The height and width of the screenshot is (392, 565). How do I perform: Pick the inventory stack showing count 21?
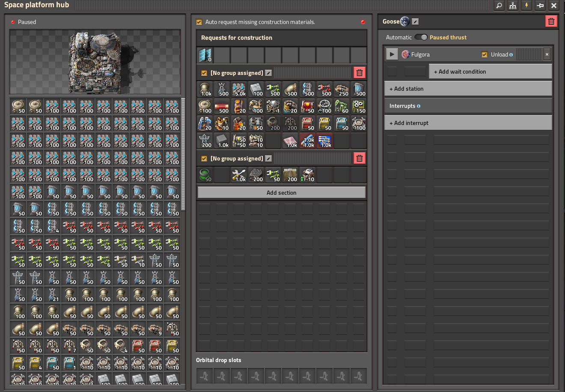[52, 295]
